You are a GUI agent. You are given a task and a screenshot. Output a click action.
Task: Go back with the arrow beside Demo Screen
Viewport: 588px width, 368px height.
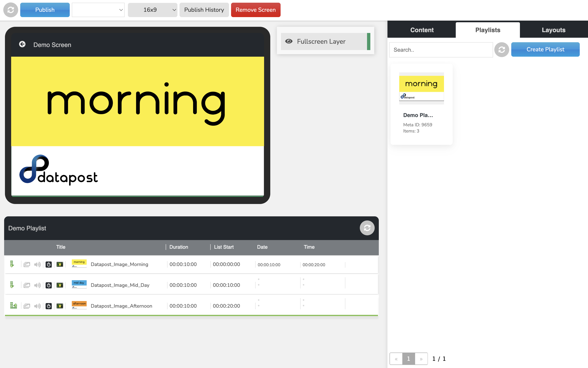22,44
